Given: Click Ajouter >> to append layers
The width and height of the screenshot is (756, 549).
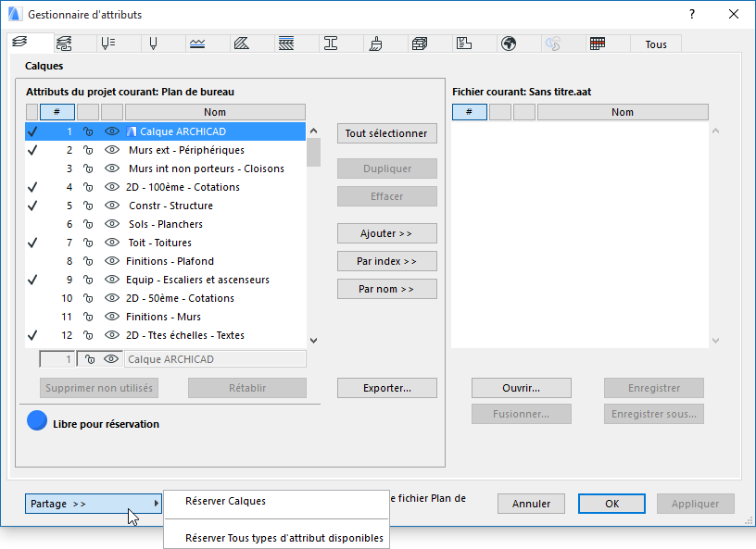Looking at the screenshot, I should click(387, 233).
